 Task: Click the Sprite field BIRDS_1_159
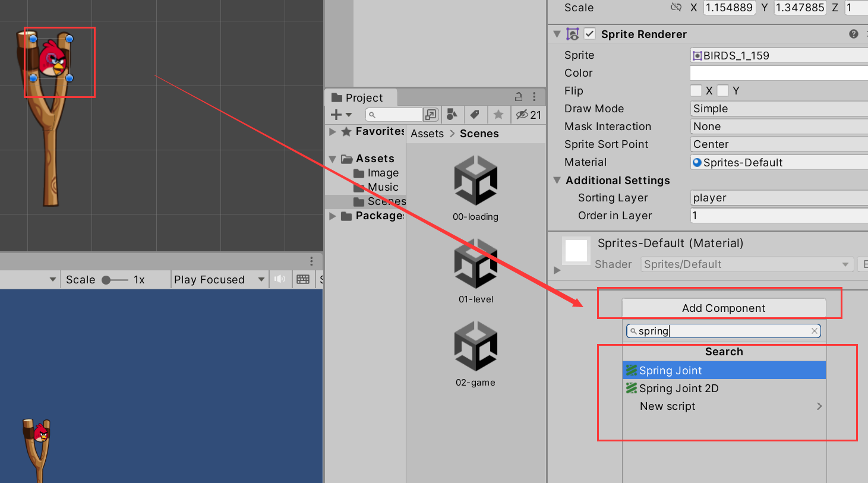(x=779, y=55)
